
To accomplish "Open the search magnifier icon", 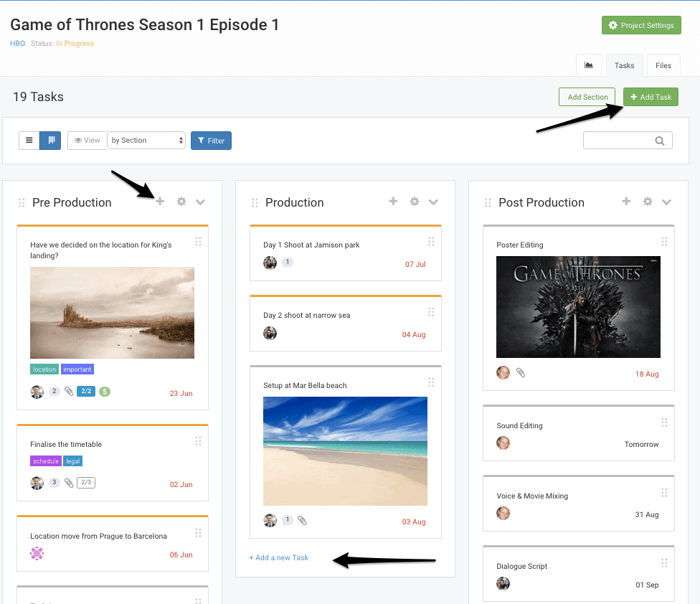I will coord(660,140).
